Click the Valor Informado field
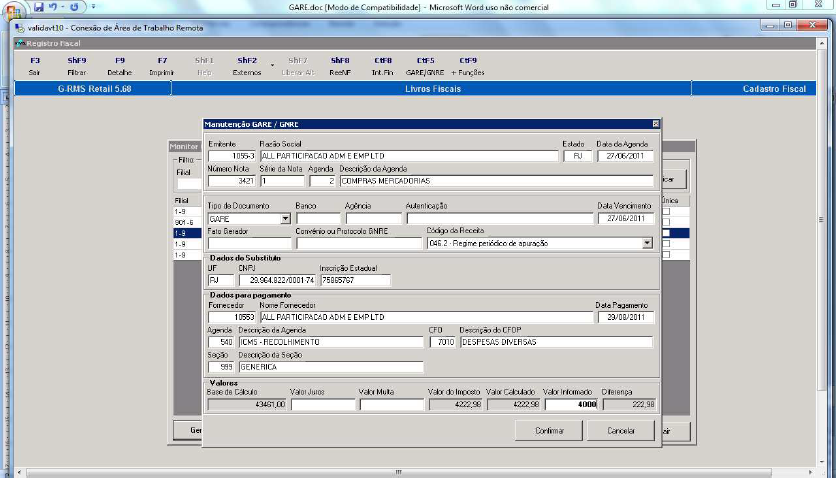The image size is (836, 487). tap(571, 405)
